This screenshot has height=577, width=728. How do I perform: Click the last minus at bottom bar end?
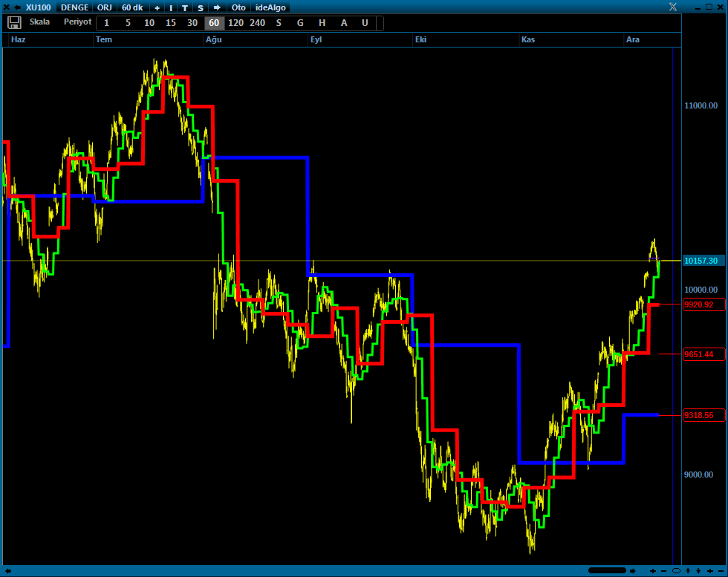[x=721, y=571]
